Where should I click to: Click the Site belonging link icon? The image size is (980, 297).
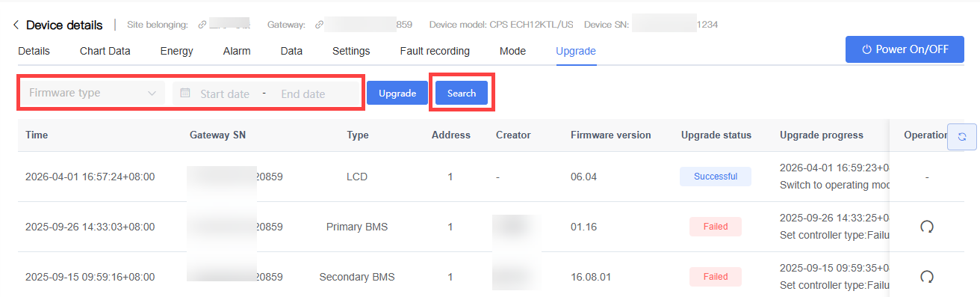[202, 25]
